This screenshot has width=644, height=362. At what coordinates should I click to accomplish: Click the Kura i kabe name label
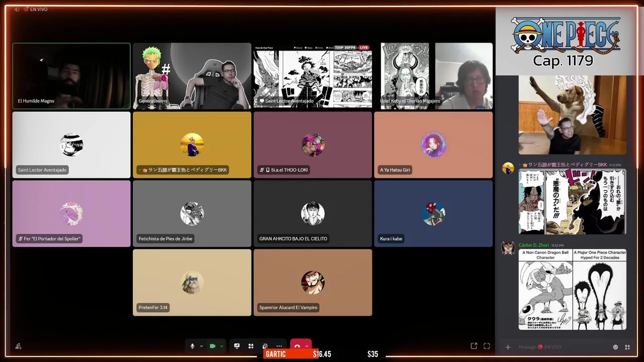(x=391, y=239)
